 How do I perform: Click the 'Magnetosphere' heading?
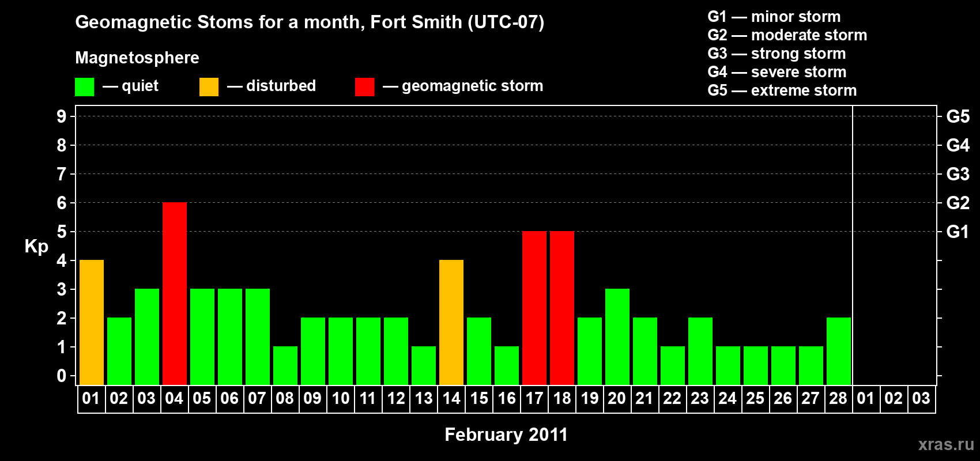click(137, 58)
